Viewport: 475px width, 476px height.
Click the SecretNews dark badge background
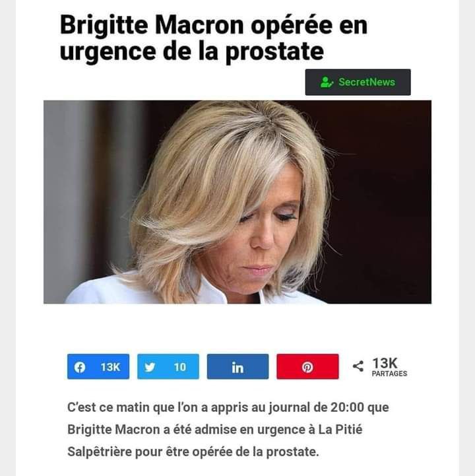point(358,82)
